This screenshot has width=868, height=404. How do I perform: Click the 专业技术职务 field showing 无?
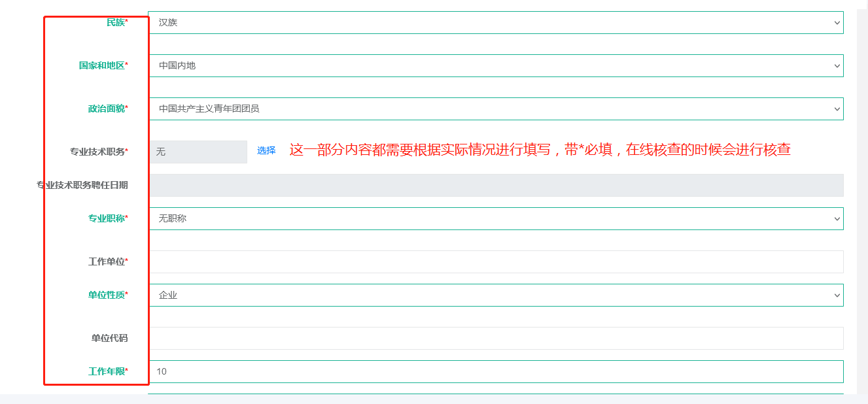pyautogui.click(x=198, y=152)
